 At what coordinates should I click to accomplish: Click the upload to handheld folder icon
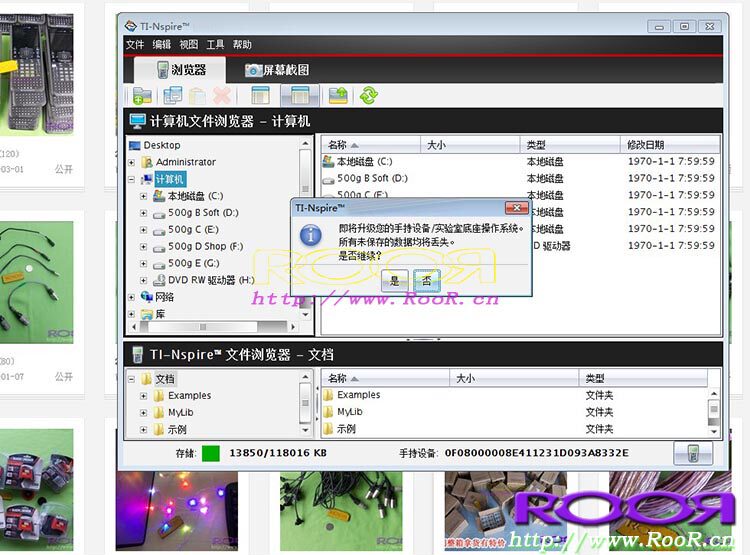click(x=338, y=95)
